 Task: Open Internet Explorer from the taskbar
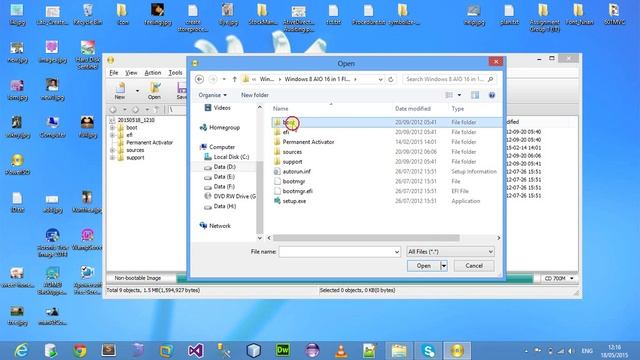pyautogui.click(x=21, y=350)
